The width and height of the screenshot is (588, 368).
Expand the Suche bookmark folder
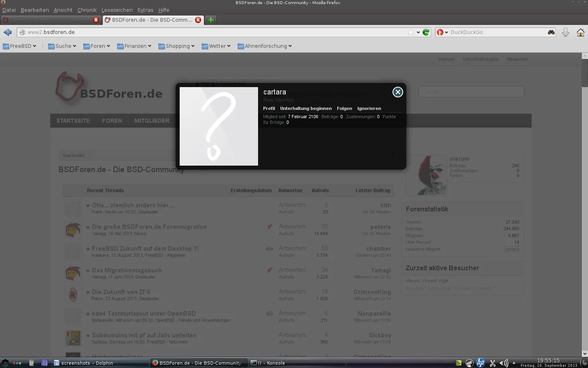(62, 46)
